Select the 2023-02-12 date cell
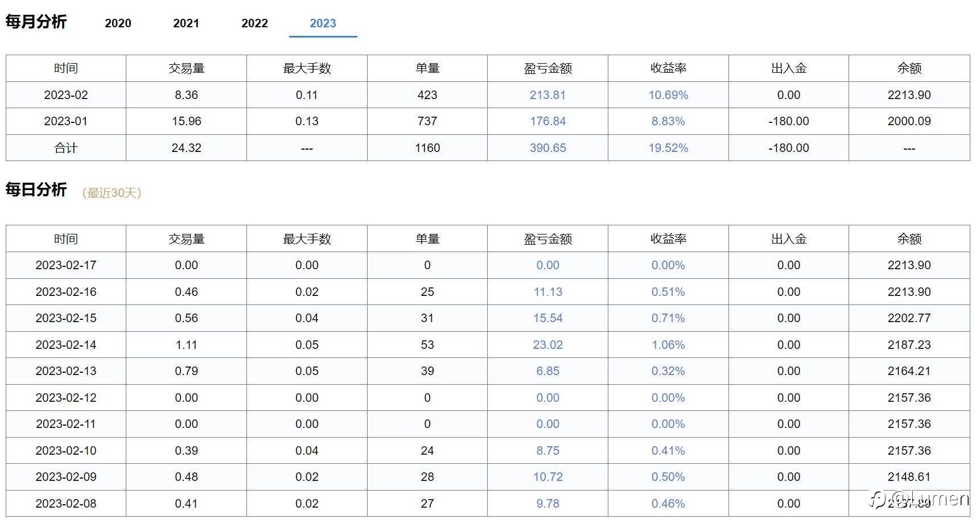This screenshot has height=527, width=980. point(66,398)
